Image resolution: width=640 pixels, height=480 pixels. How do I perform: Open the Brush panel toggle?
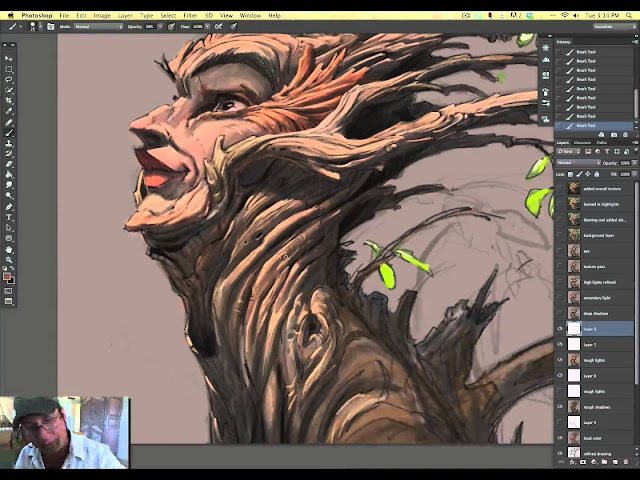[x=51, y=27]
